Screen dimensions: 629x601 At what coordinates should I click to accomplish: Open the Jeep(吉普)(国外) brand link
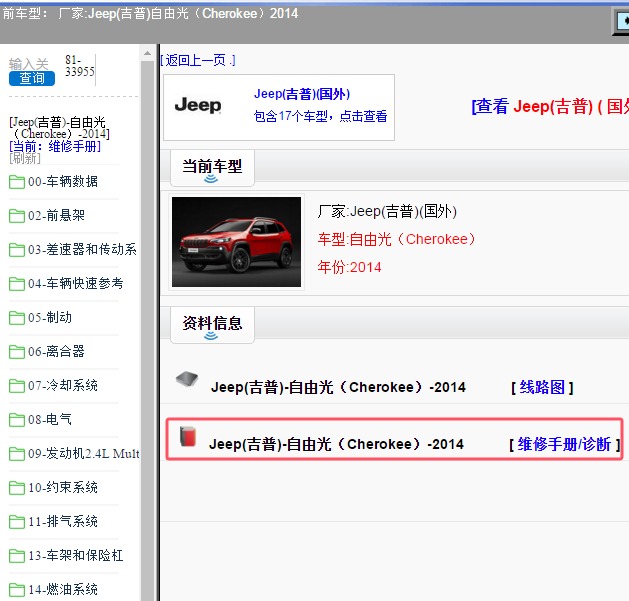pos(302,94)
